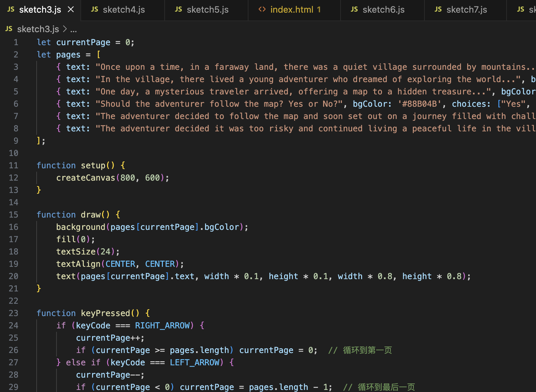Click the JS icon on active sketch3.js tab
The height and width of the screenshot is (392, 536).
(11, 10)
